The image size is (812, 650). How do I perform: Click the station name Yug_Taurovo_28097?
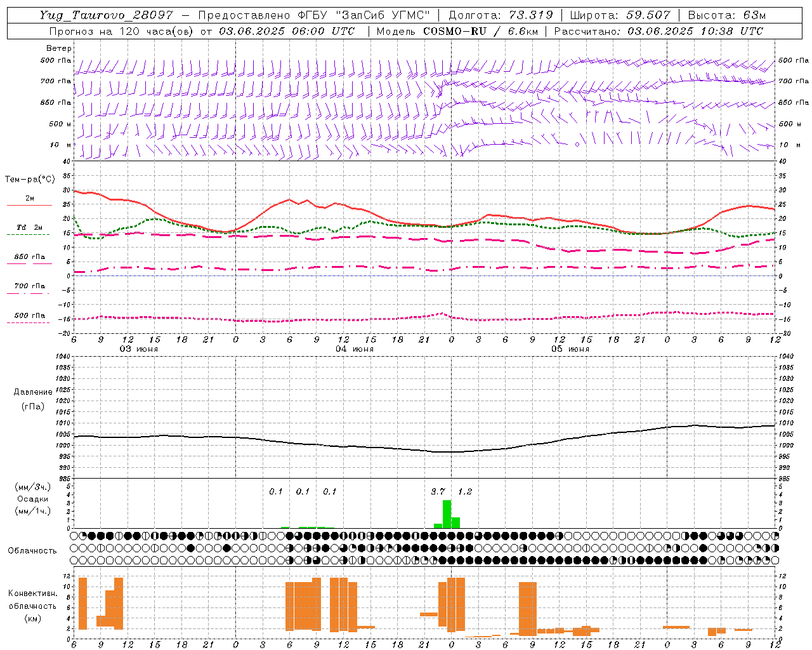pos(106,15)
